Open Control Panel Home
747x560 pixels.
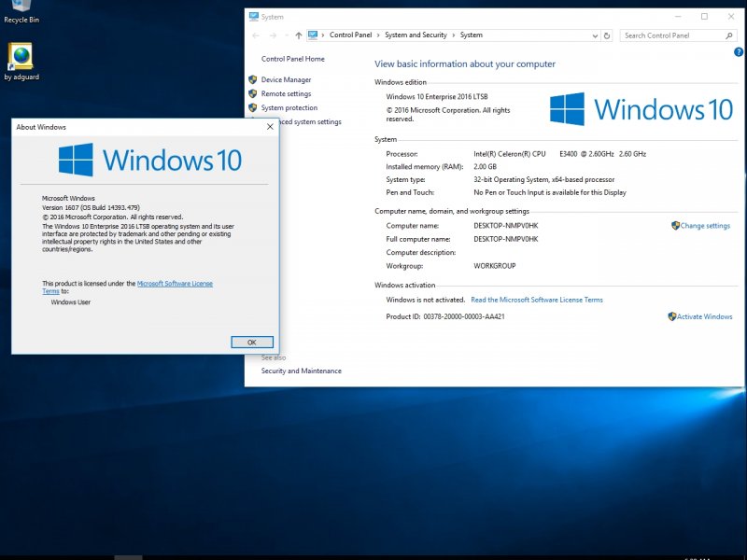pyautogui.click(x=293, y=59)
